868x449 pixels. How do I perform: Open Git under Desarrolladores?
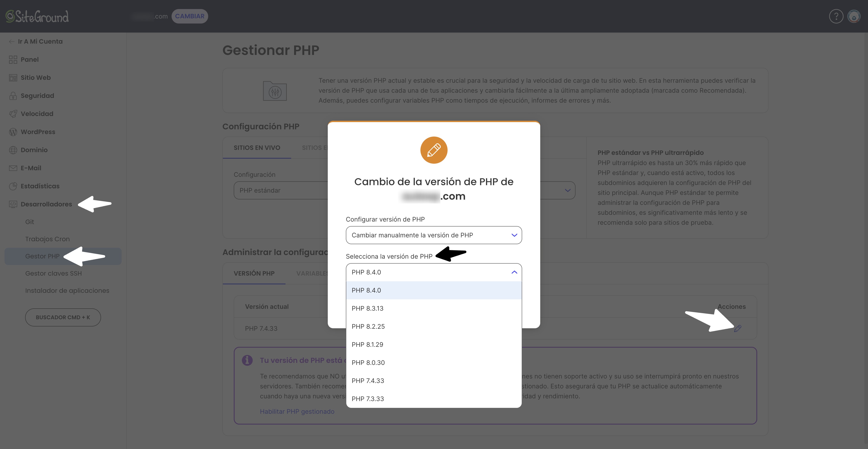point(30,222)
